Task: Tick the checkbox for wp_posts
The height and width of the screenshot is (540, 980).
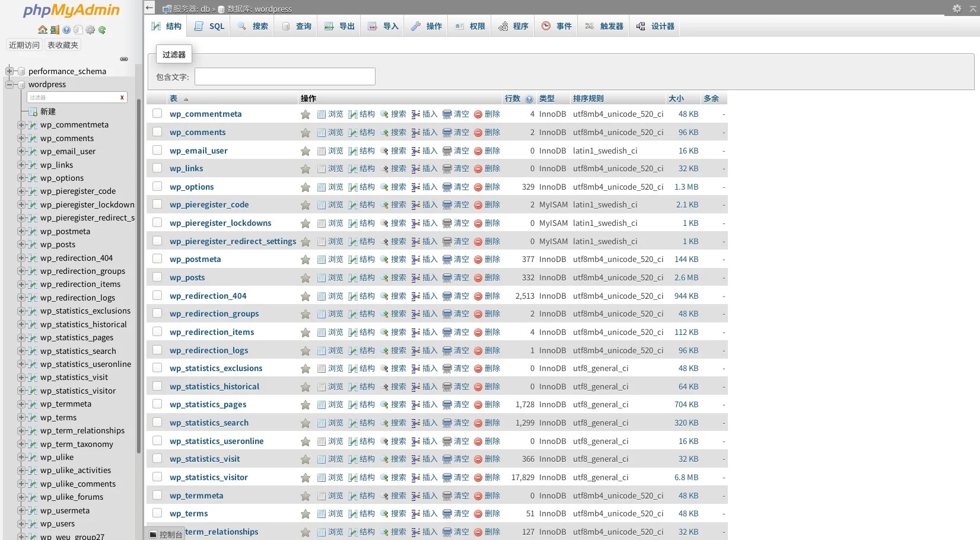Action: click(157, 277)
